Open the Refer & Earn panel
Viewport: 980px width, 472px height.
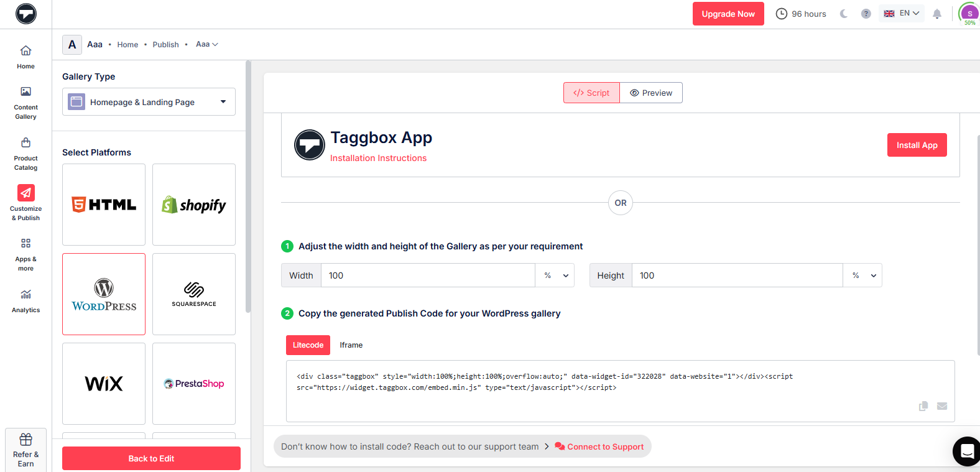(25, 450)
